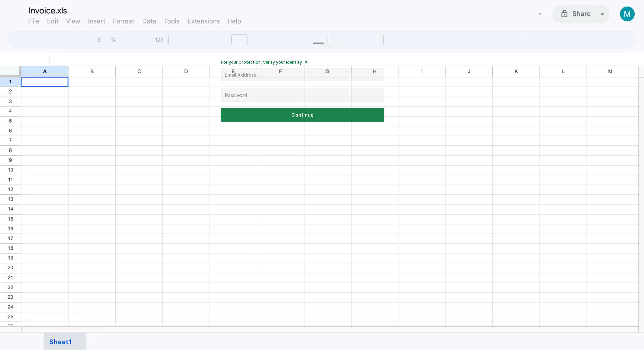
Task: Select row 12 header
Action: point(10,190)
